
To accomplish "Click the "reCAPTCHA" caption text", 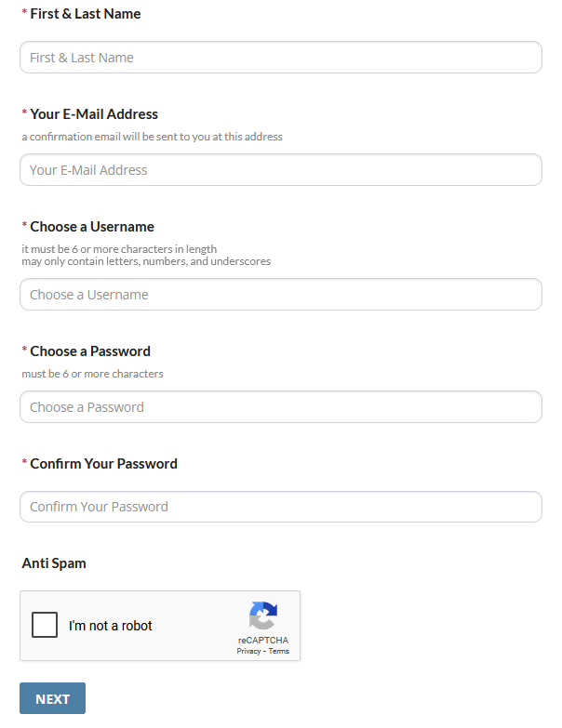I will 263,641.
